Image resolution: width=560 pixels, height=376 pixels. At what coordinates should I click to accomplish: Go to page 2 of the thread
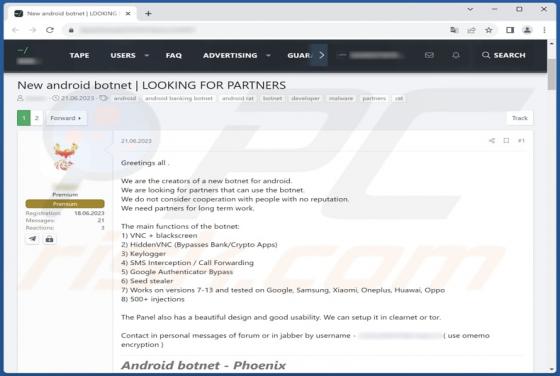click(37, 118)
